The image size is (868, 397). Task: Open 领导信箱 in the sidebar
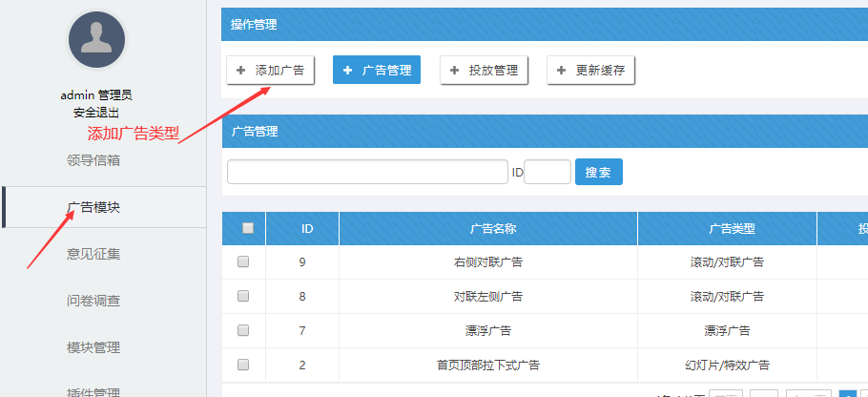pyautogui.click(x=93, y=160)
